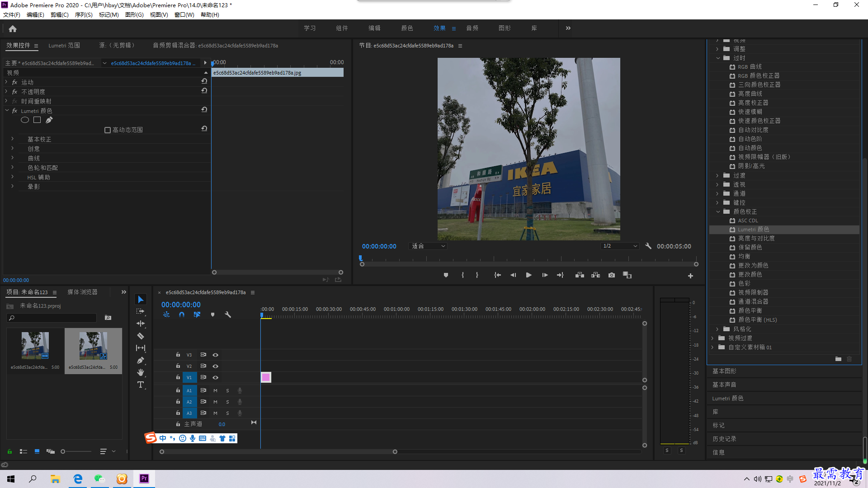
Task: Click the pink clip on track V1
Action: click(x=266, y=377)
